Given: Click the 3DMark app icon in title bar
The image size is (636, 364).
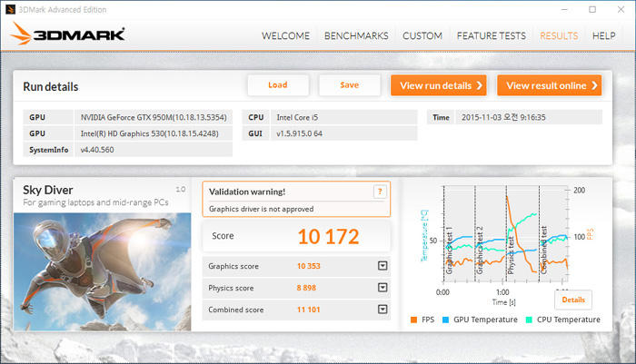Looking at the screenshot, I should 11,9.
